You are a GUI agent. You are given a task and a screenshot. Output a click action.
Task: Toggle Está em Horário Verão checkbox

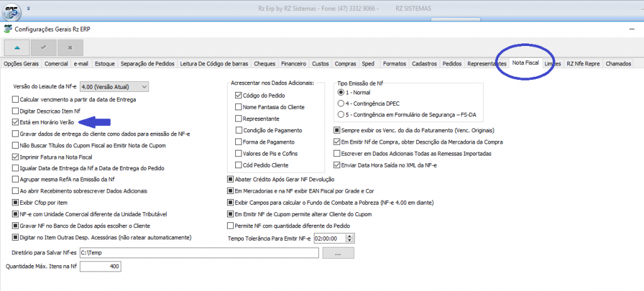click(16, 122)
